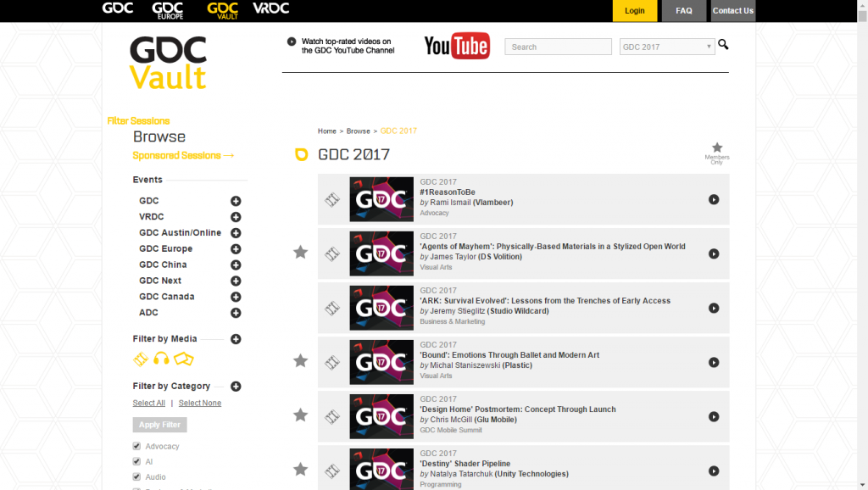868x490 pixels.
Task: Open the GDC 2017 conference dropdown
Action: (x=667, y=47)
